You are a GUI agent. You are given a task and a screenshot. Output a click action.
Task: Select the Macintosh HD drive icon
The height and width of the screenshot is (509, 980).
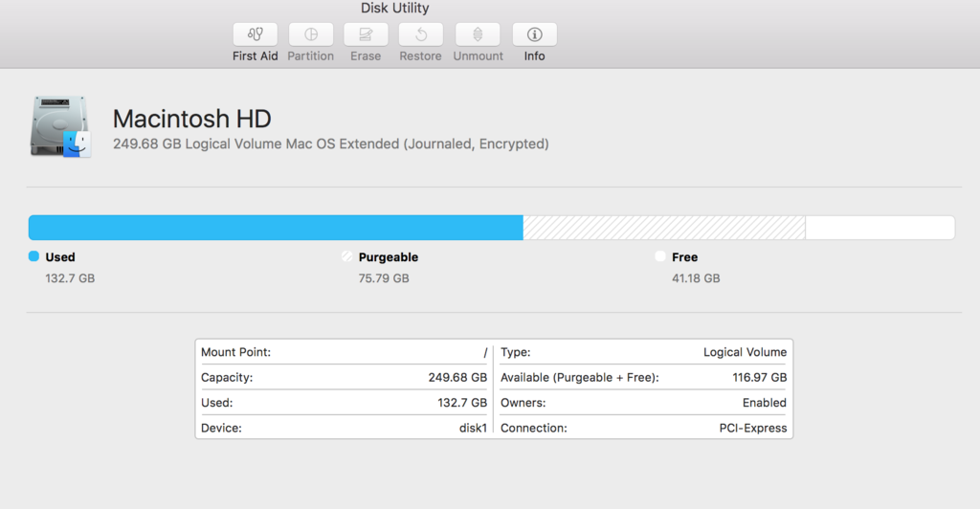tap(60, 126)
